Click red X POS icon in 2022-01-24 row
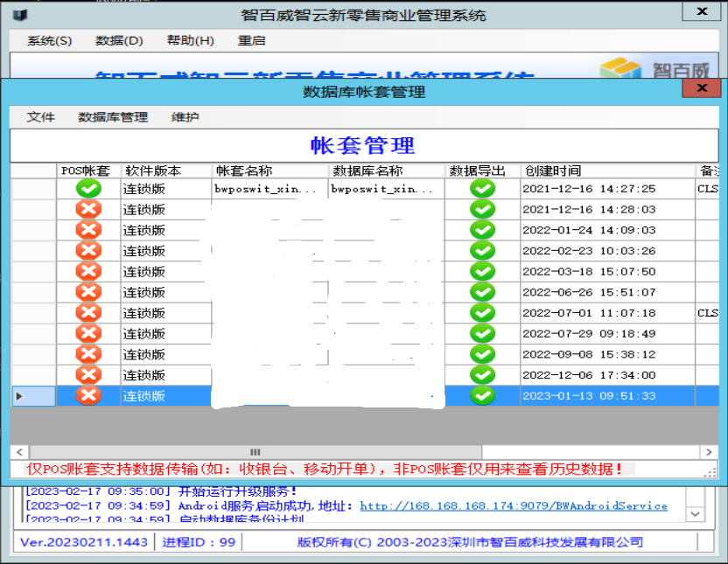The image size is (728, 564). pos(88,230)
